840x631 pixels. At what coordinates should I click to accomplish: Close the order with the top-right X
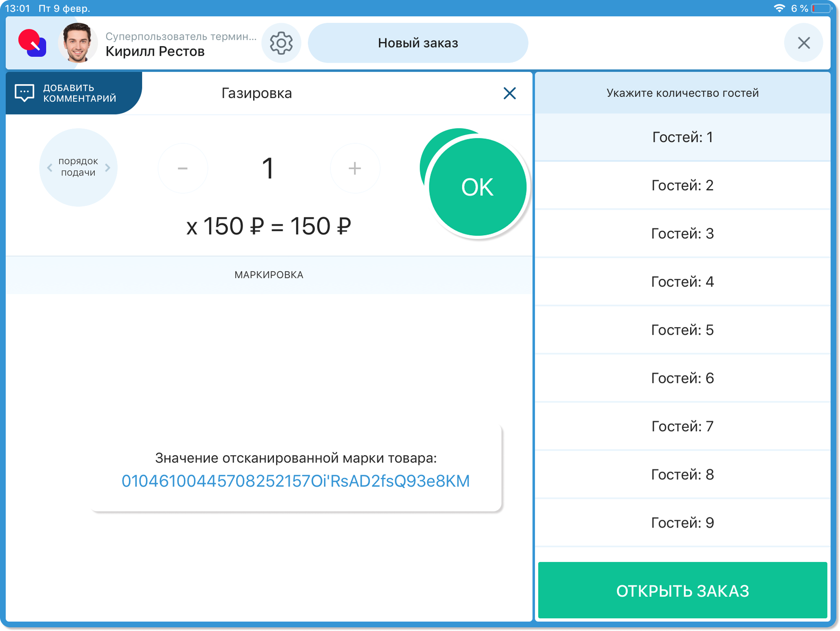pyautogui.click(x=803, y=43)
